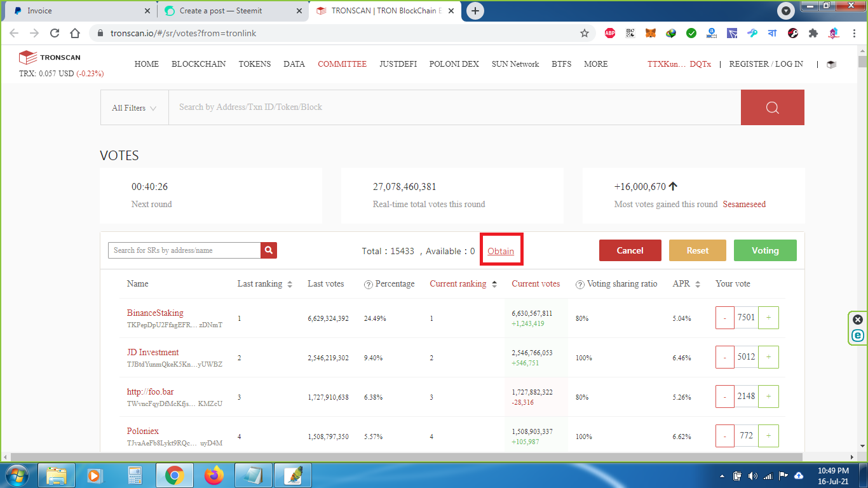Open the BinanceStaking representative link
The image size is (868, 488).
pos(155,313)
